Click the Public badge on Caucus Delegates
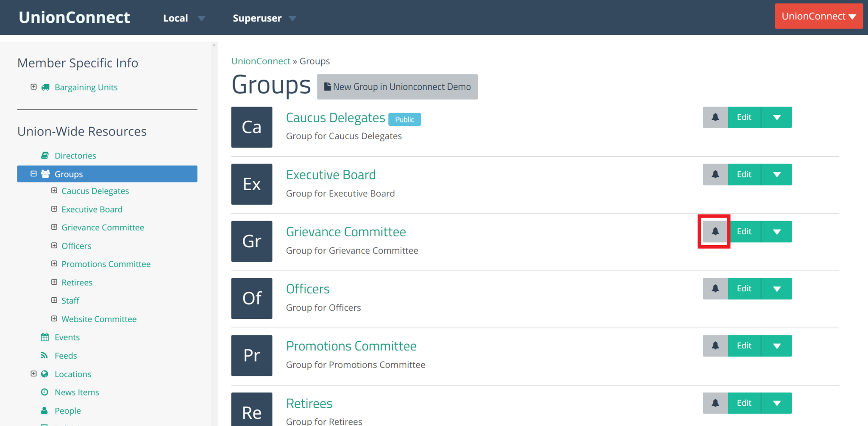The image size is (868, 426). tap(404, 119)
